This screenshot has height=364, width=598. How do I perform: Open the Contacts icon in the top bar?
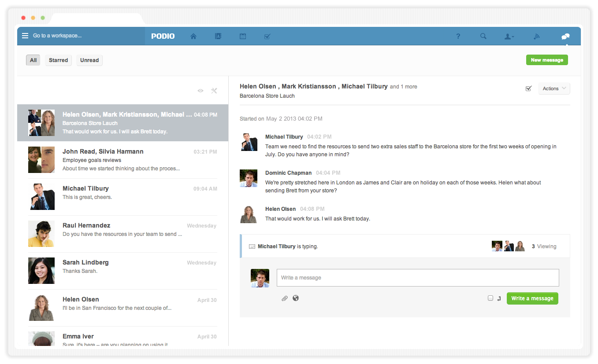[x=218, y=36]
